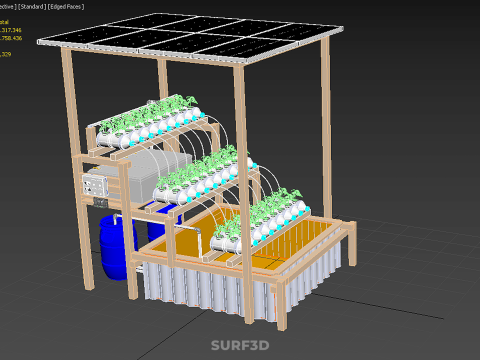Select the solar panel roof object
The height and width of the screenshot is (360, 480).
click(x=190, y=38)
